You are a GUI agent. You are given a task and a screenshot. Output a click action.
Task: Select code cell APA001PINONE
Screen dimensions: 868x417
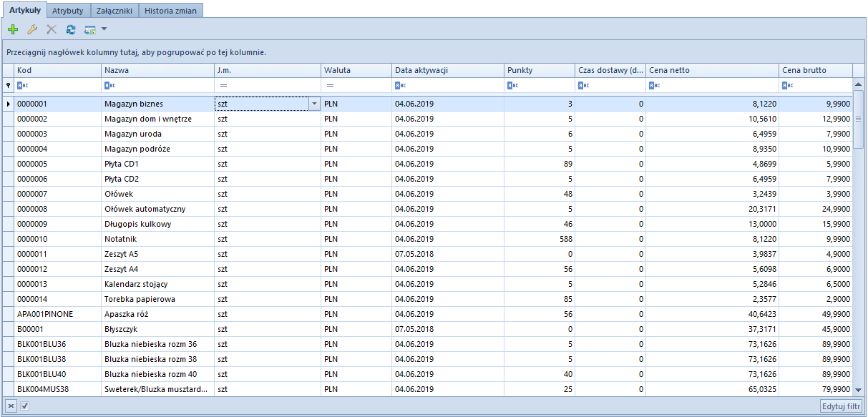[57, 314]
